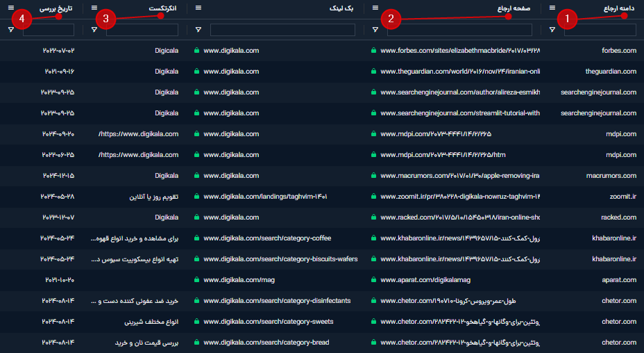This screenshot has width=644, height=353.
Task: Click the lock icon beside searchenginejournal.com/author URL
Action: pyautogui.click(x=373, y=92)
